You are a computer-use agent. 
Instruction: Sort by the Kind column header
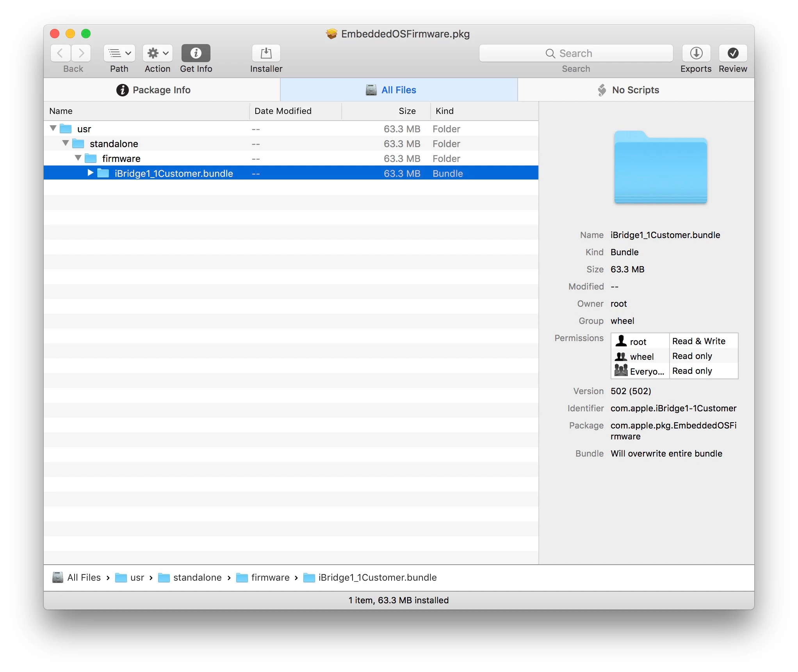(484, 111)
